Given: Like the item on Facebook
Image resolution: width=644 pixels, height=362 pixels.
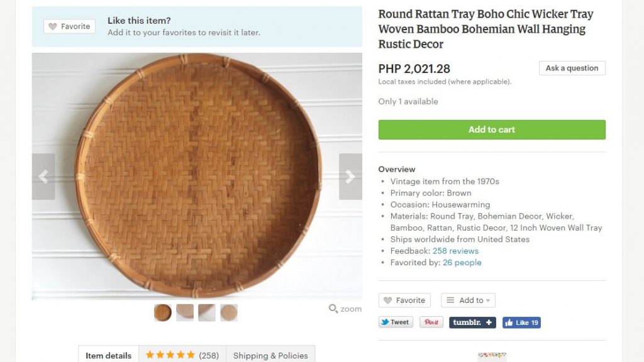Looking at the screenshot, I should pos(521,322).
